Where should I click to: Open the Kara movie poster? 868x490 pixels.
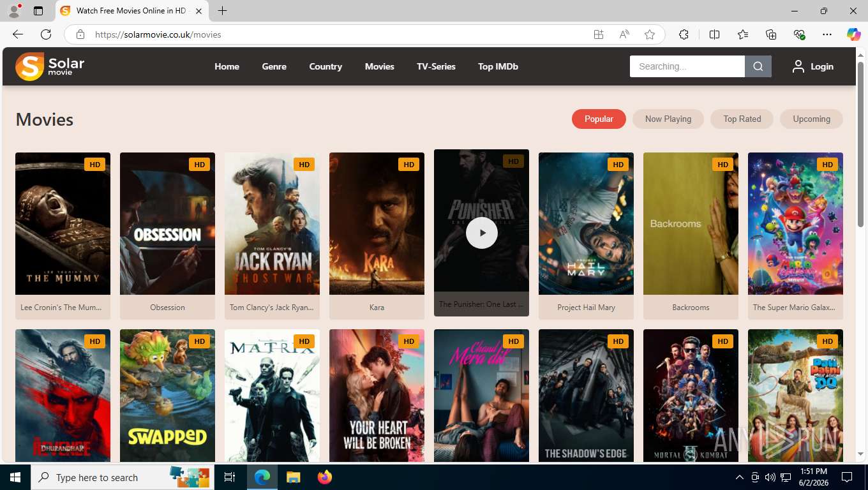pos(377,223)
